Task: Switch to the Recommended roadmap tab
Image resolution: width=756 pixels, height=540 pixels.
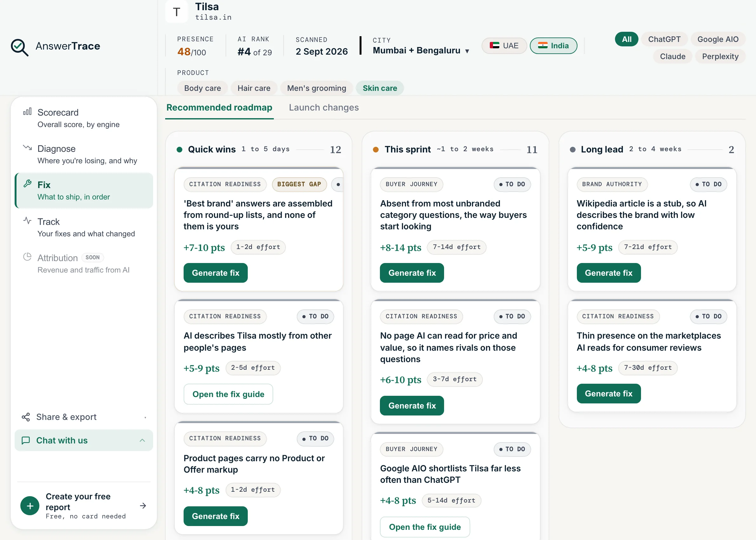Action: tap(219, 108)
